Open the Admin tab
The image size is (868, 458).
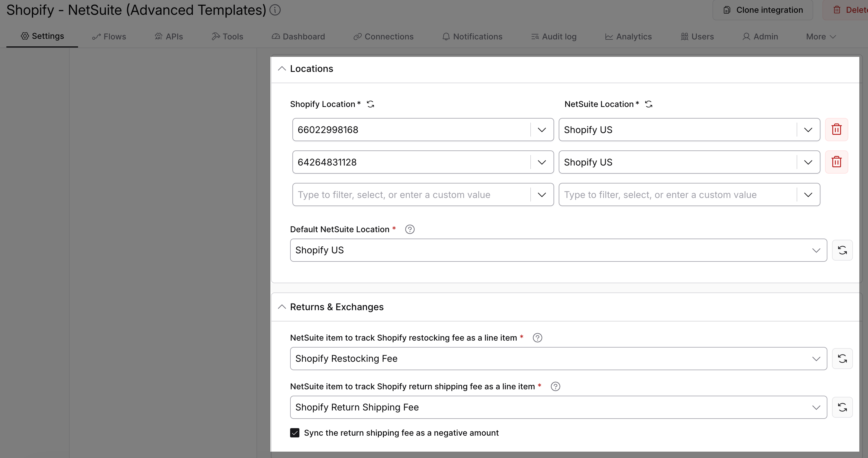click(x=760, y=37)
